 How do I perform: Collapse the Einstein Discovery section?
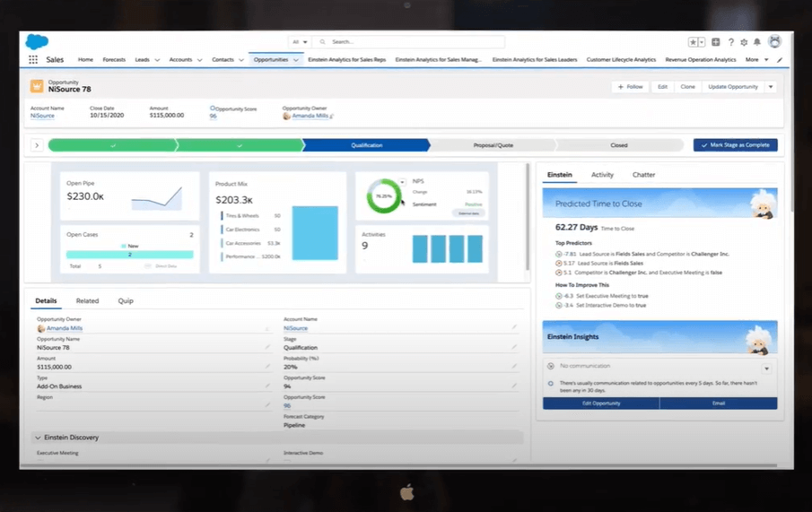[x=38, y=438]
